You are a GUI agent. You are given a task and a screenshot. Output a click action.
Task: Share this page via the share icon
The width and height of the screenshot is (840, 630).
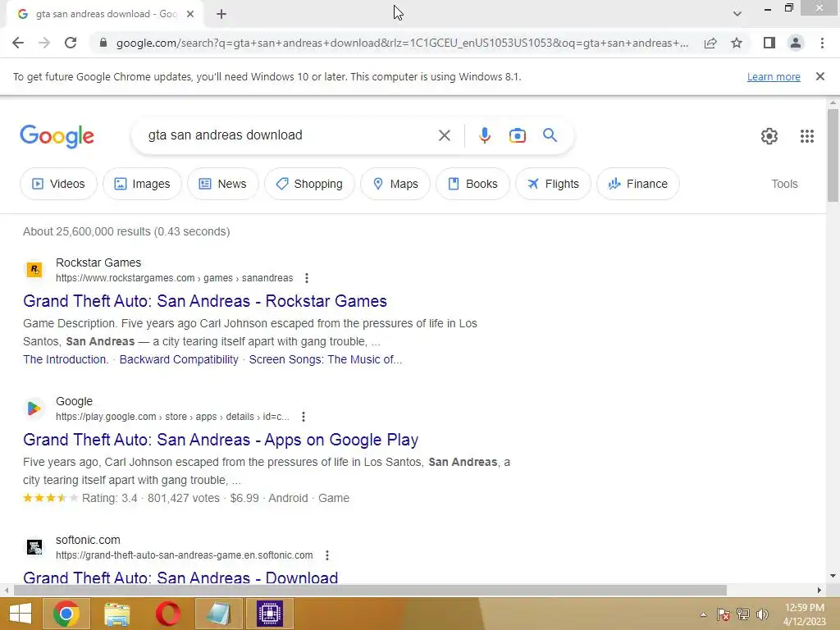click(x=710, y=43)
